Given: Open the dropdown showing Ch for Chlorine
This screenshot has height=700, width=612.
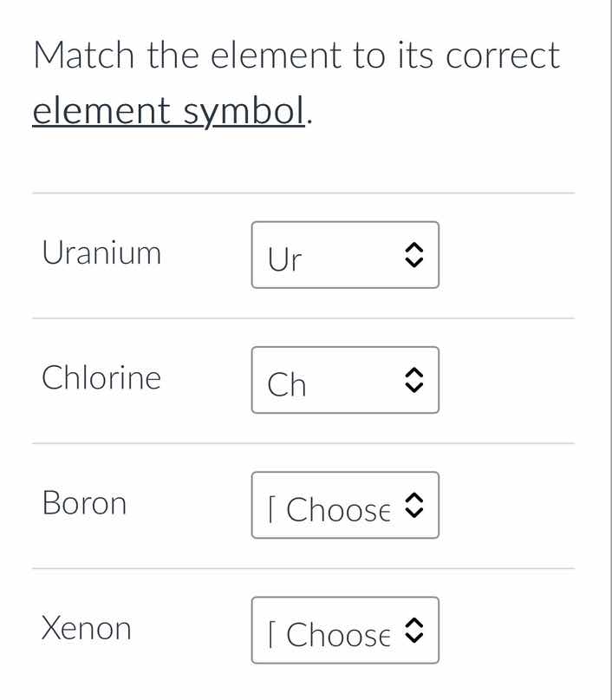Looking at the screenshot, I should point(345,380).
